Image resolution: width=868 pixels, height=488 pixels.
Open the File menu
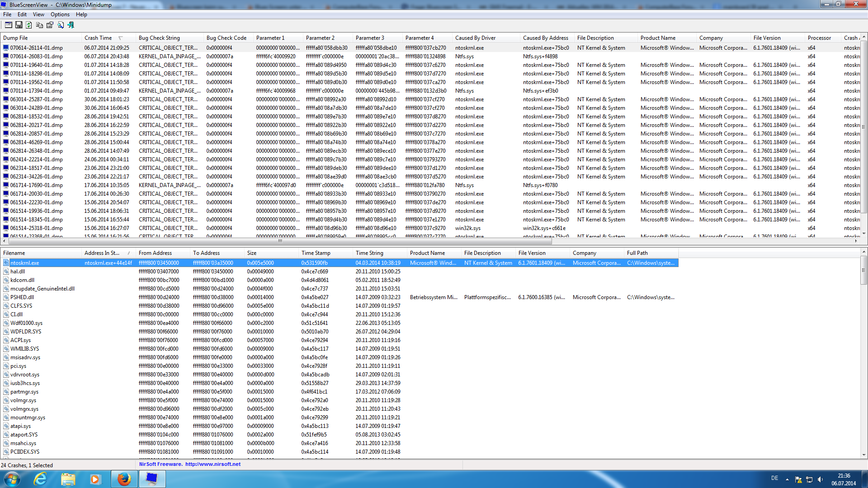coord(7,14)
